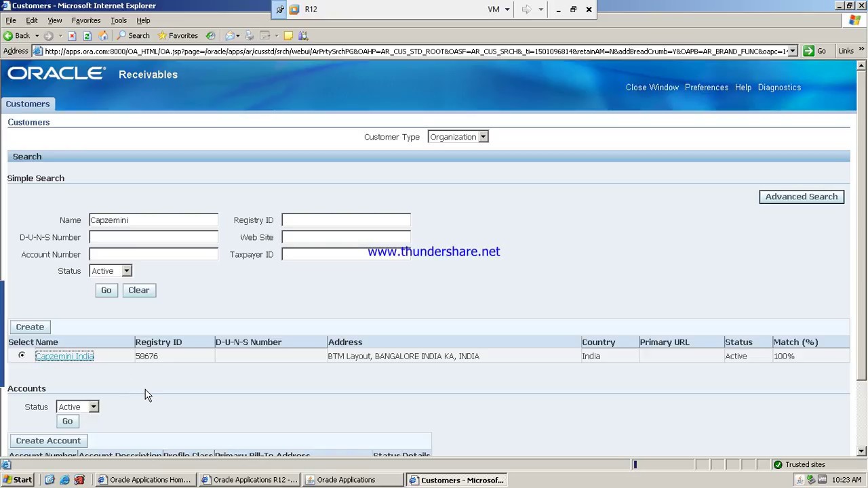Switch to Oracle Applications R12 taskbar window
The image size is (868, 488).
[250, 480]
